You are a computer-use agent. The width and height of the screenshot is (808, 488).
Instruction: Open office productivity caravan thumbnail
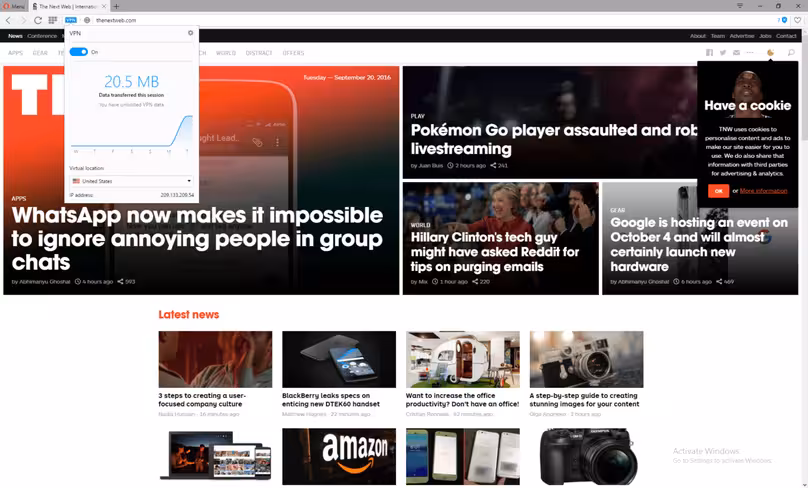pos(463,359)
